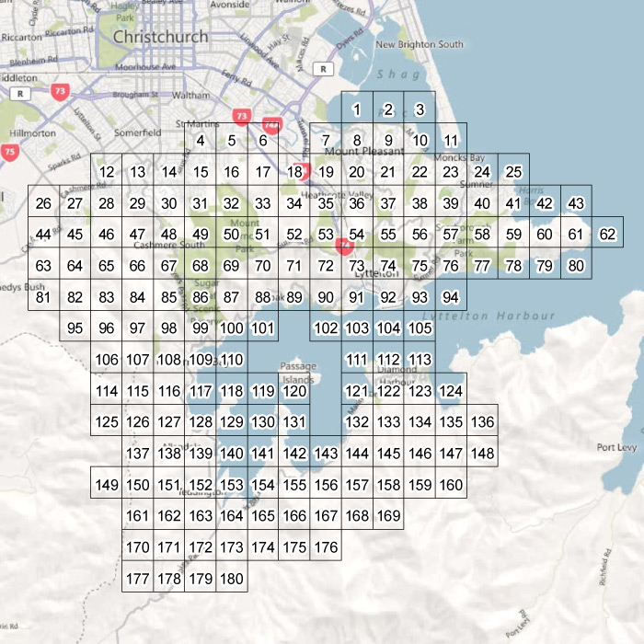The height and width of the screenshot is (644, 644).
Task: Select grid cell 149
Action: point(107,483)
